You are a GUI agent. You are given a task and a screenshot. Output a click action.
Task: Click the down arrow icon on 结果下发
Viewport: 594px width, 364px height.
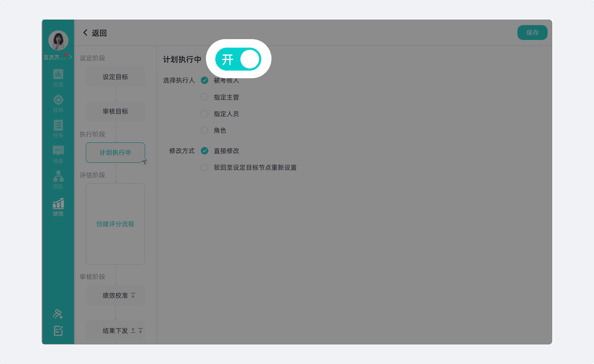click(x=140, y=330)
